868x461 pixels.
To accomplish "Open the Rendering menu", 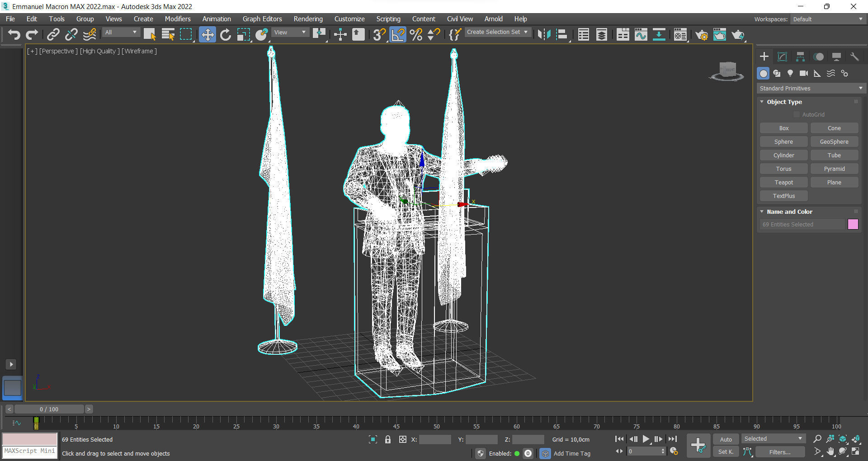I will [x=308, y=19].
